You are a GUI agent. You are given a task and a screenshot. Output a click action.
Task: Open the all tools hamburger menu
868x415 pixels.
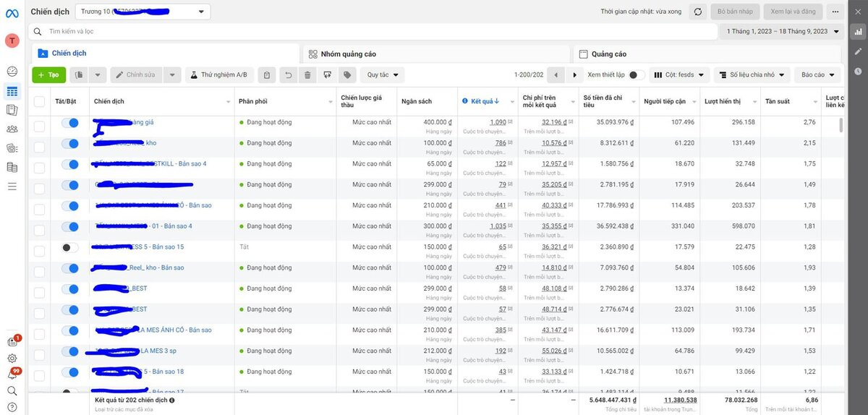(12, 187)
